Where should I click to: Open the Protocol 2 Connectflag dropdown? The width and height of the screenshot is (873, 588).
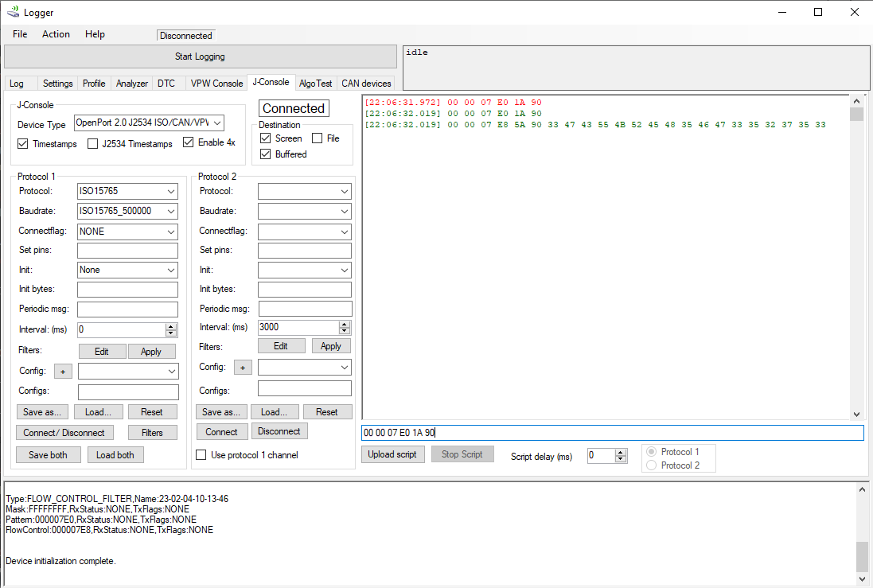tap(305, 232)
